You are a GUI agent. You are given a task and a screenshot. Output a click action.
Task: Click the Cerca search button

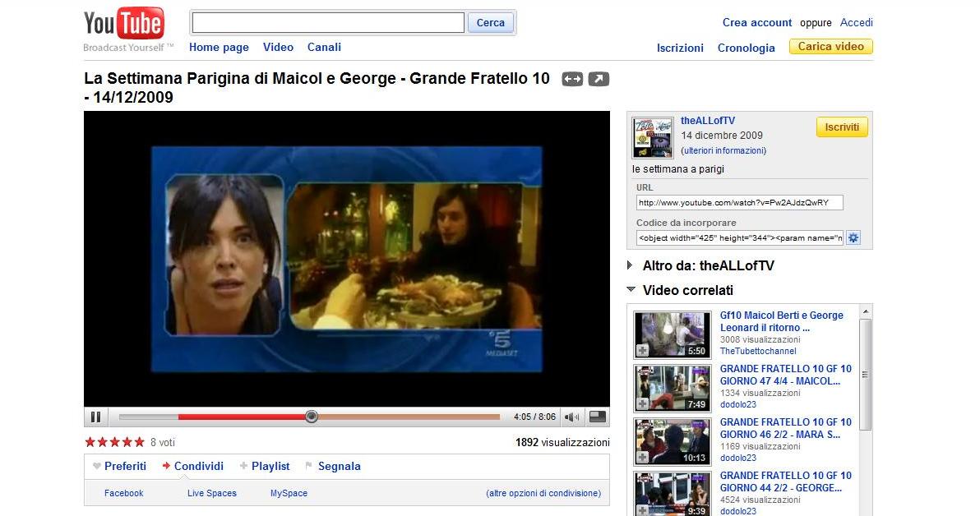[x=491, y=22]
